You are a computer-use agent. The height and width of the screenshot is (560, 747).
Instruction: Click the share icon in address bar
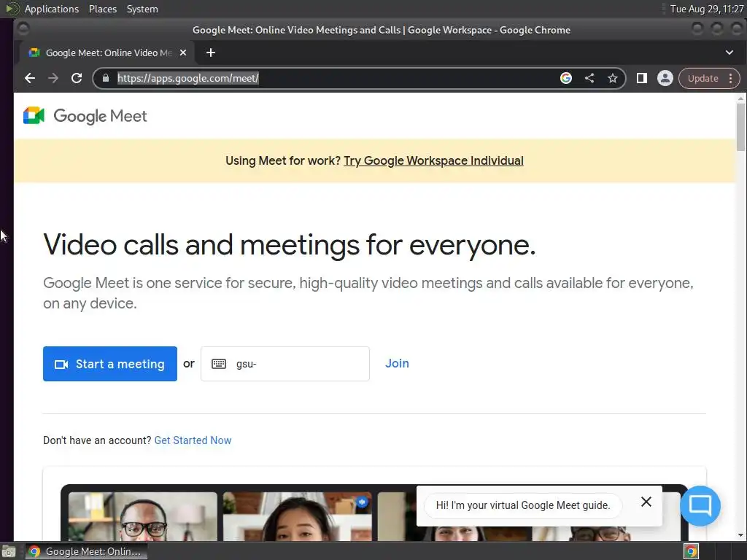[x=589, y=78]
